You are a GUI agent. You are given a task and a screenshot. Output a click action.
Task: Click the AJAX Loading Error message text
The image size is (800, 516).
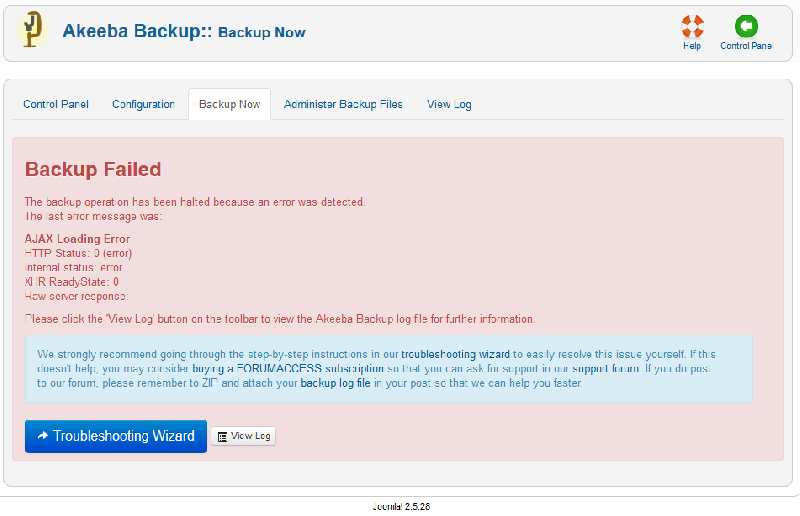77,239
